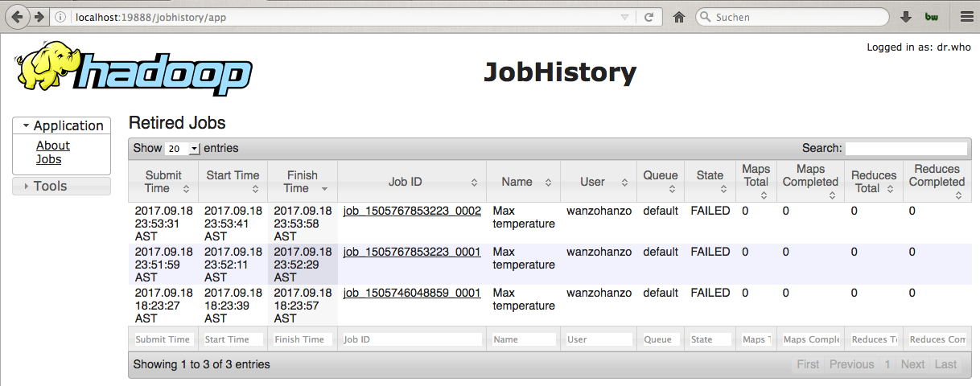Go forward with the browser forward arrow
The width and height of the screenshot is (980, 386).
point(39,16)
